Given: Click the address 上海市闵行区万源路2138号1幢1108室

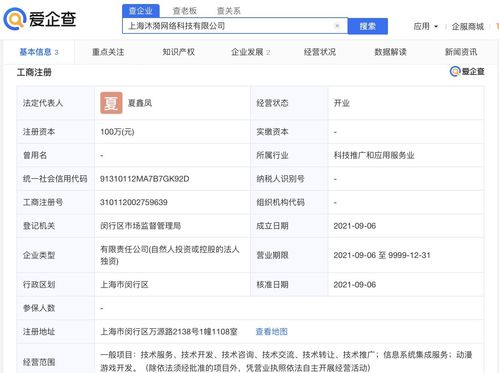Looking at the screenshot, I should (x=169, y=332).
